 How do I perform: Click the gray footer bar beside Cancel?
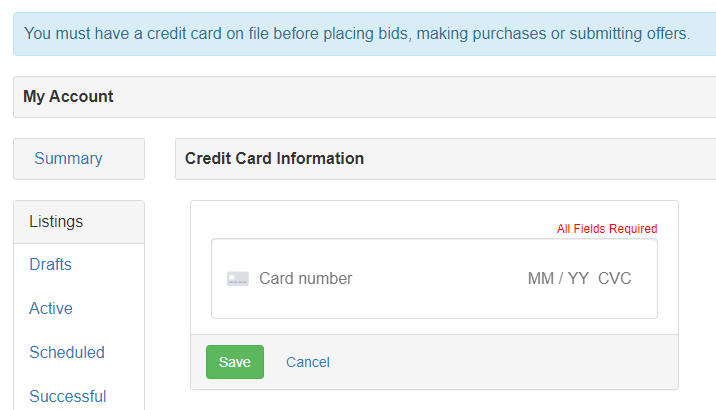502,362
